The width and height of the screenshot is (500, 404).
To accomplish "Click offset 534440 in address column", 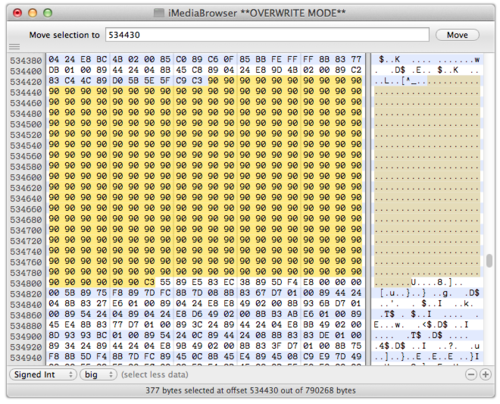I will (x=26, y=92).
